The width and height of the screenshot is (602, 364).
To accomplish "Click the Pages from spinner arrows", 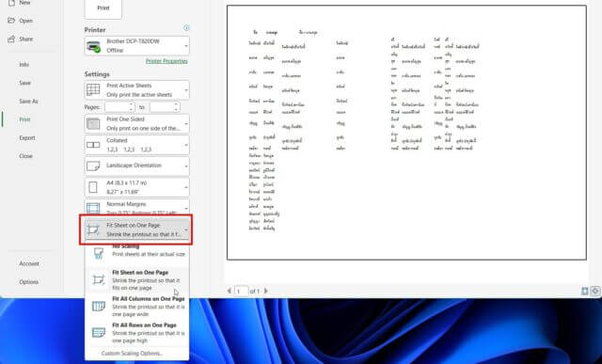I will pyautogui.click(x=132, y=107).
